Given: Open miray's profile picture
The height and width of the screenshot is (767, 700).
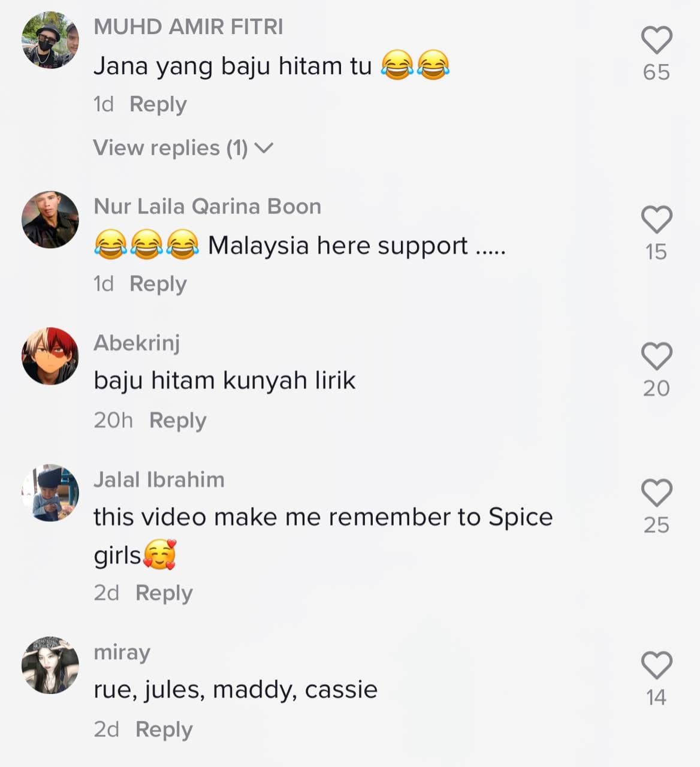Looking at the screenshot, I should coord(50,665).
